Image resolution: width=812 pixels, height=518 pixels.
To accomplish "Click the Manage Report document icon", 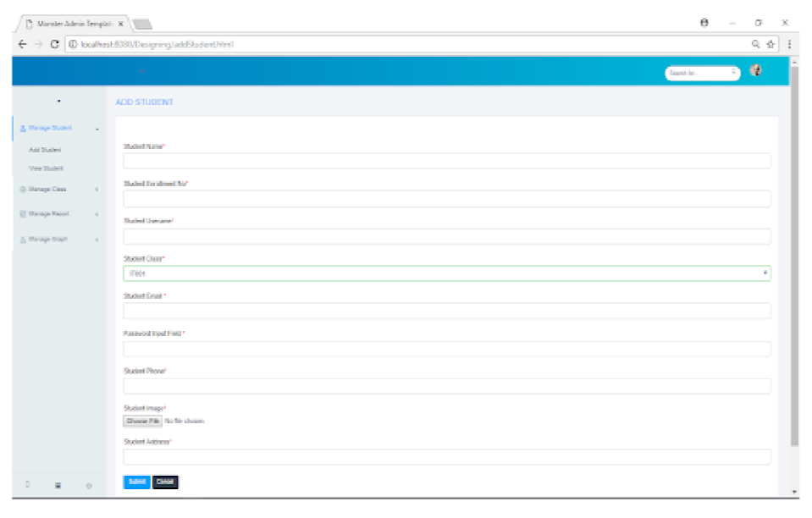I will 21,212.
